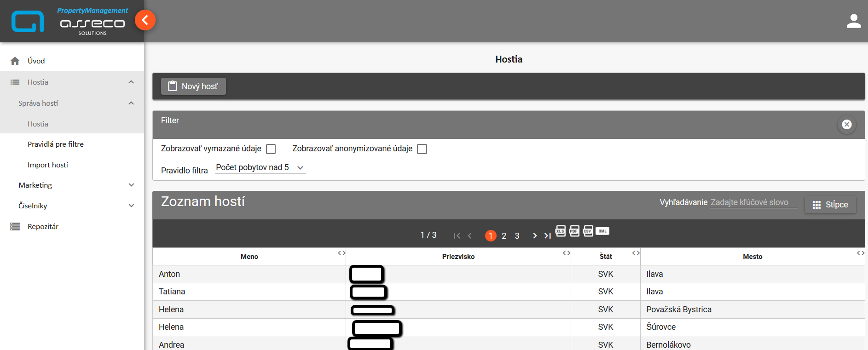Export guest list as CSV
The image size is (868, 350).
(x=588, y=231)
